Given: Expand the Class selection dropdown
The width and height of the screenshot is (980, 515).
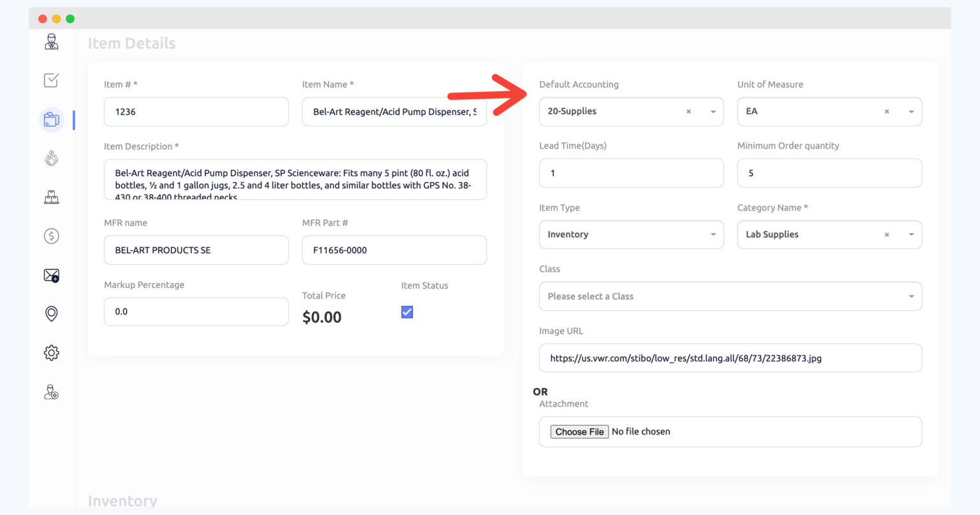Looking at the screenshot, I should [911, 296].
